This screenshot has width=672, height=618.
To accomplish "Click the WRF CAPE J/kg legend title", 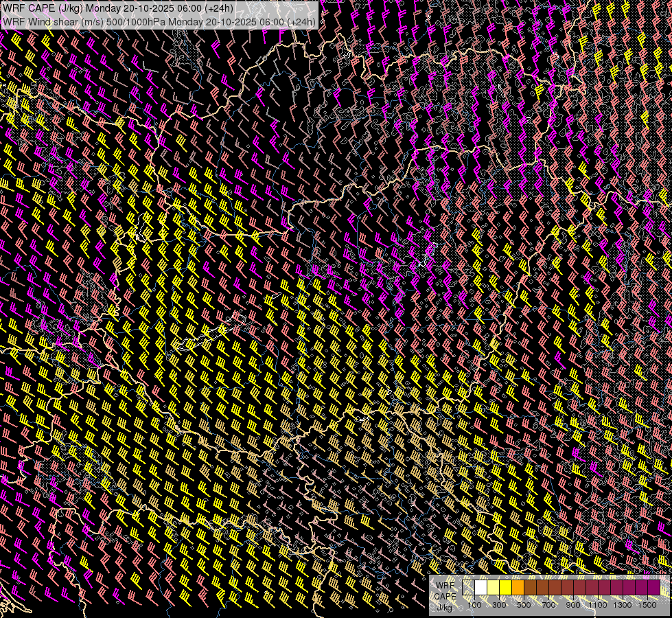I will coord(445,595).
